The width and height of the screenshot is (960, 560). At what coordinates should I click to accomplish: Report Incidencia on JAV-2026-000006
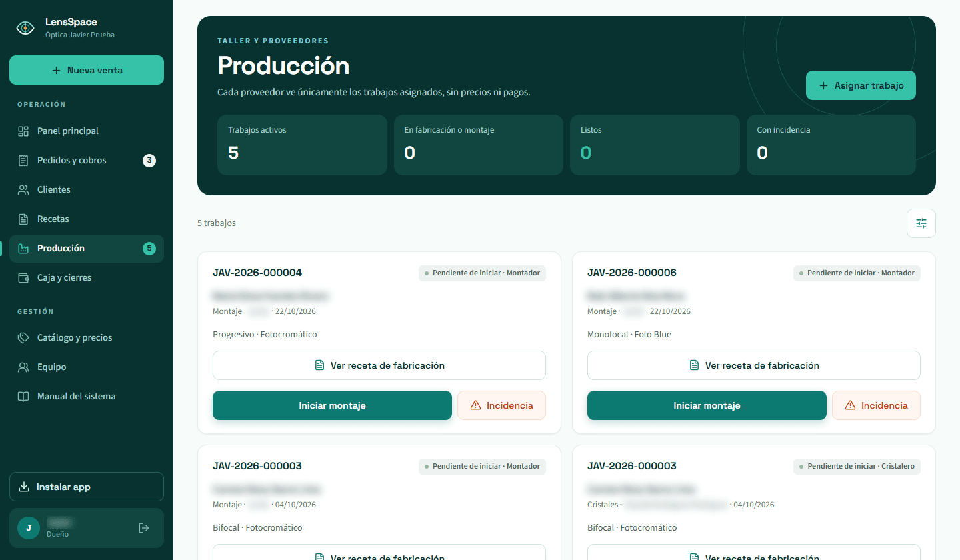pos(876,405)
